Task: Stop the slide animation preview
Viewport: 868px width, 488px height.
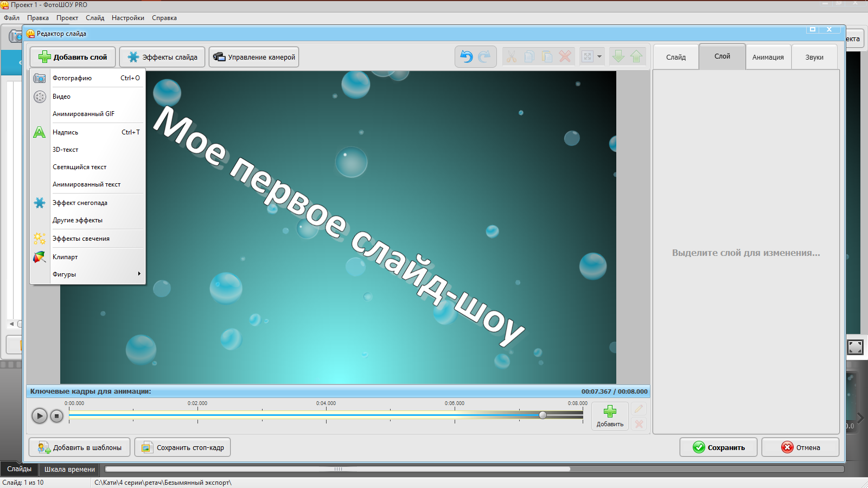Action: 57,416
